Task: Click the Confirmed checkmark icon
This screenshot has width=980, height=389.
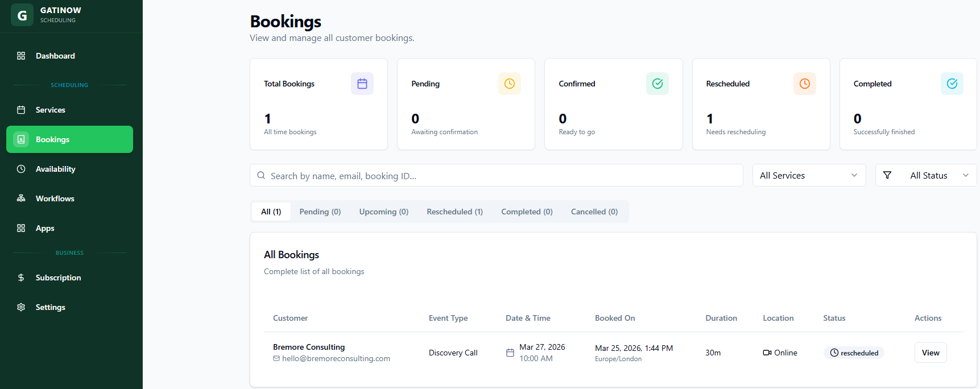Action: pyautogui.click(x=658, y=84)
